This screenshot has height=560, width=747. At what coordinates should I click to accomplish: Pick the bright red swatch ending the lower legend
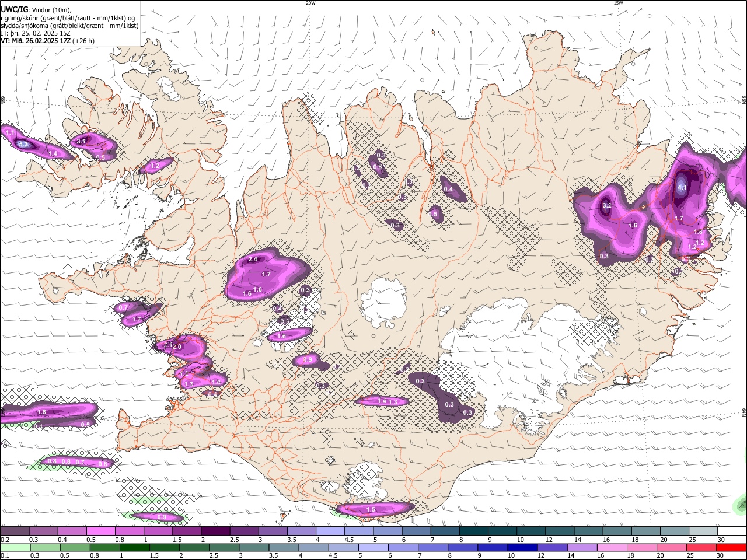pos(732,547)
